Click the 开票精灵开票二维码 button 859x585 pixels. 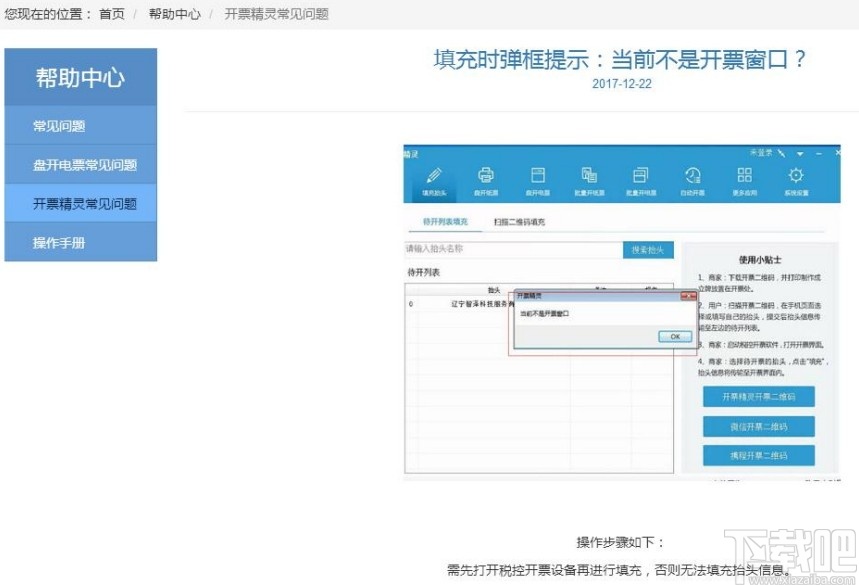pyautogui.click(x=759, y=397)
